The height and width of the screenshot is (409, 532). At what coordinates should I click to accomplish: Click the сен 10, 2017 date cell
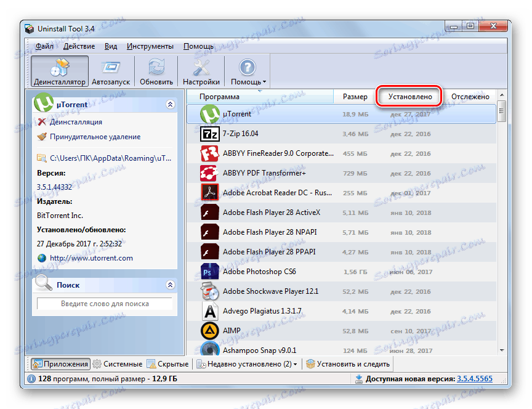click(x=411, y=331)
